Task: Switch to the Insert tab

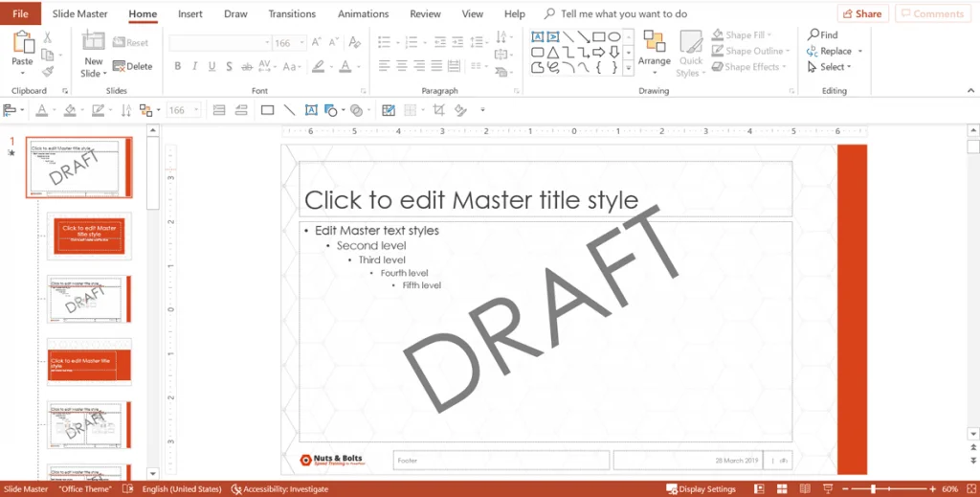Action: [x=190, y=13]
